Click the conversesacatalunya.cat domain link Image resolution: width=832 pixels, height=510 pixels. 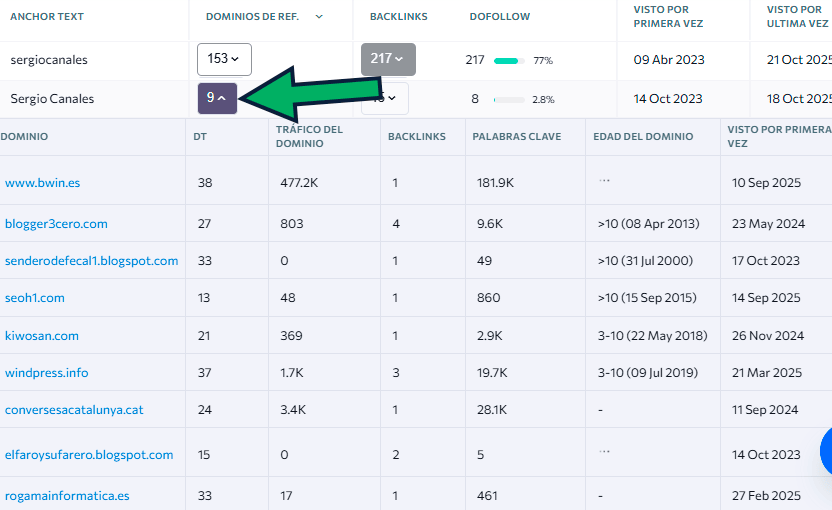click(x=74, y=410)
